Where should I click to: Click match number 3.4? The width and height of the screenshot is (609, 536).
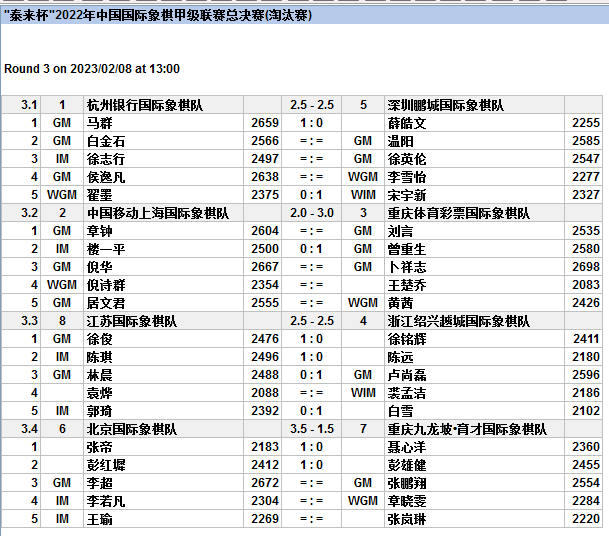click(x=29, y=429)
